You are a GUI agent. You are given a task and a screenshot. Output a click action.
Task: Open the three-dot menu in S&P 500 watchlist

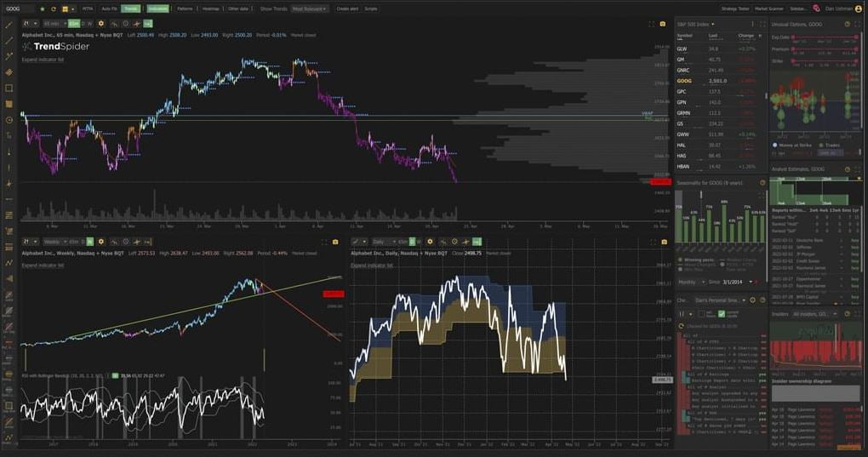click(752, 25)
